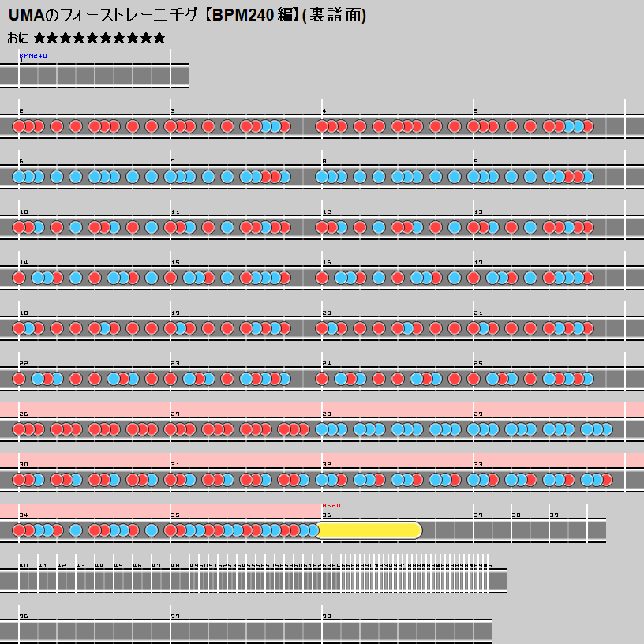Click the first red note in measure 35
The width and height of the screenshot is (644, 644).
click(170, 530)
